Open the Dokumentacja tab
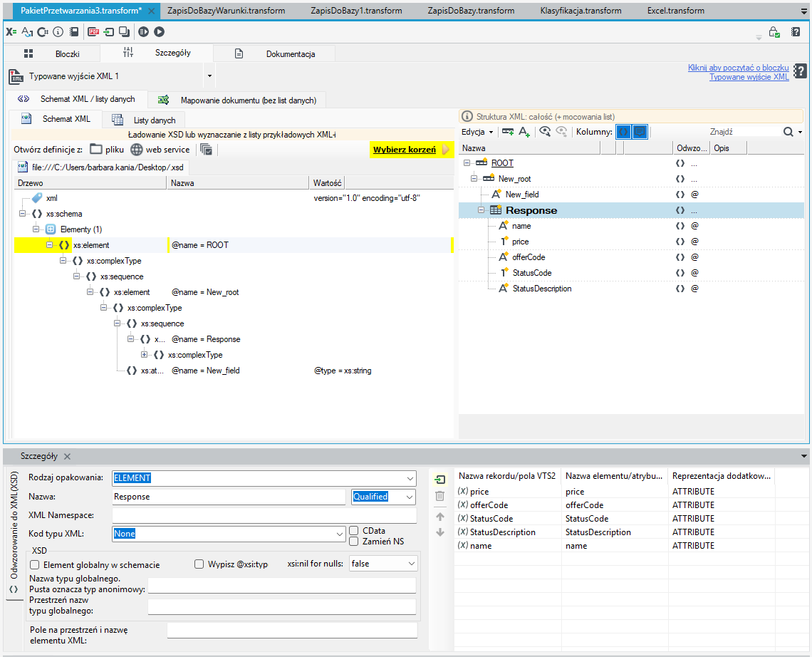 pos(275,54)
